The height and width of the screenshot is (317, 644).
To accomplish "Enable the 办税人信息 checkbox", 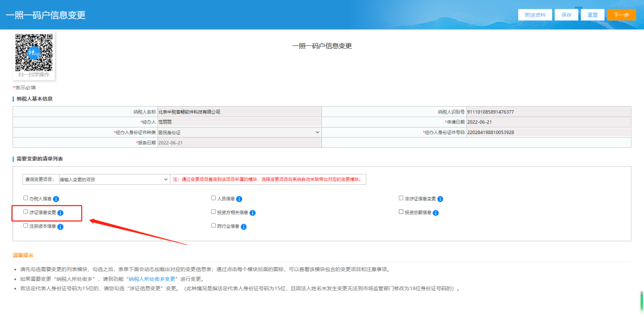I will tap(26, 198).
